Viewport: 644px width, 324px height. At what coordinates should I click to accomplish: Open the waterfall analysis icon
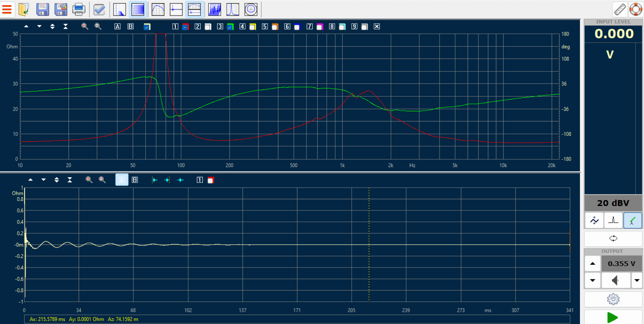click(x=215, y=9)
